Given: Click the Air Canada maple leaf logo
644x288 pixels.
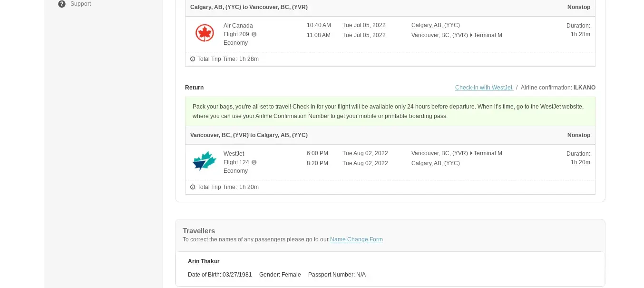Looking at the screenshot, I should point(205,33).
